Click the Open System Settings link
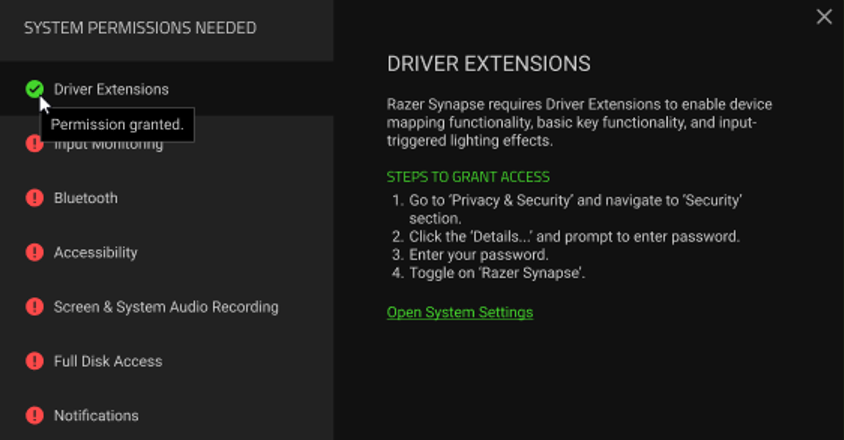The image size is (844, 440). coord(460,312)
